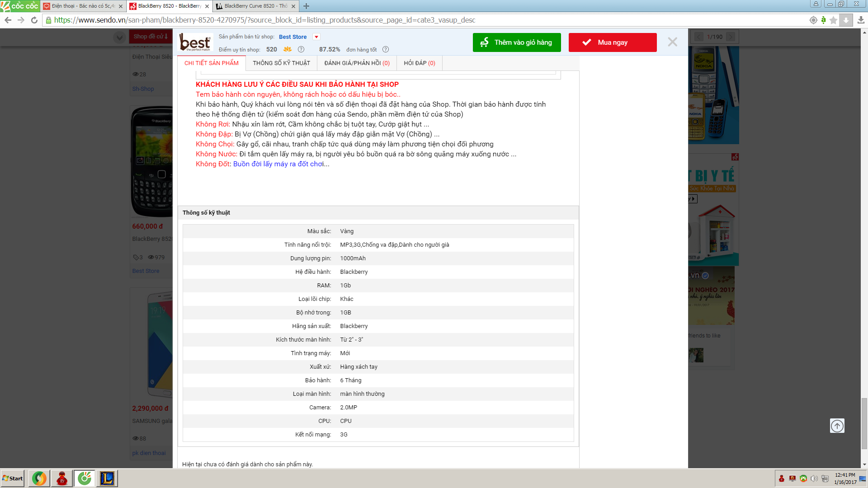The width and height of the screenshot is (868, 488).
Task: Open a new browser tab
Action: coord(306,6)
